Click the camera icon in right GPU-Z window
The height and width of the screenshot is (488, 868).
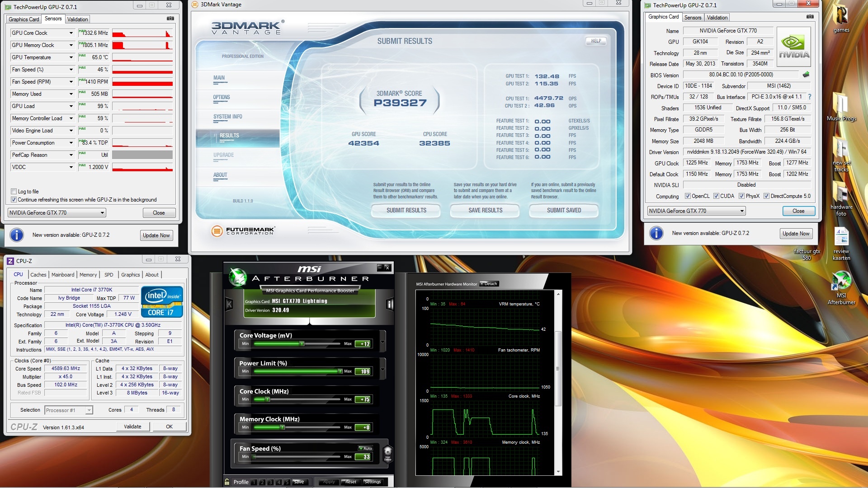(x=810, y=17)
